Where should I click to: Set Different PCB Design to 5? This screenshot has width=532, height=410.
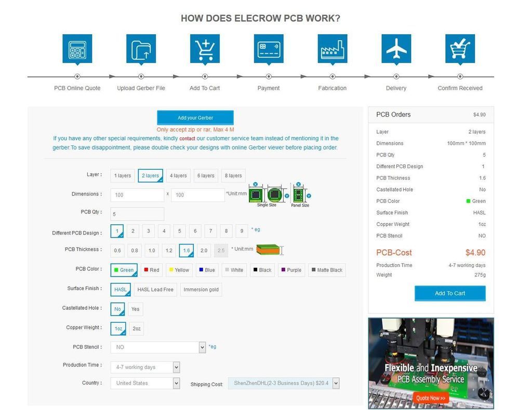(179, 231)
